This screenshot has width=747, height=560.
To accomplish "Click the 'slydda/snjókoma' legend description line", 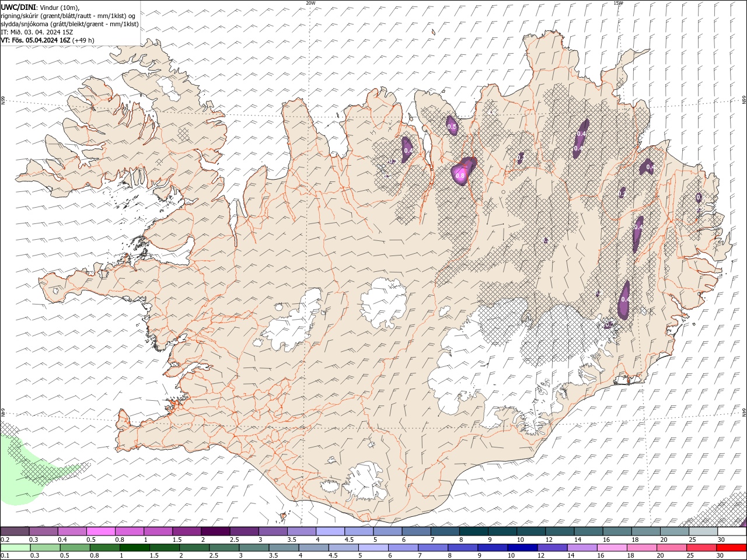I will 69,24.
